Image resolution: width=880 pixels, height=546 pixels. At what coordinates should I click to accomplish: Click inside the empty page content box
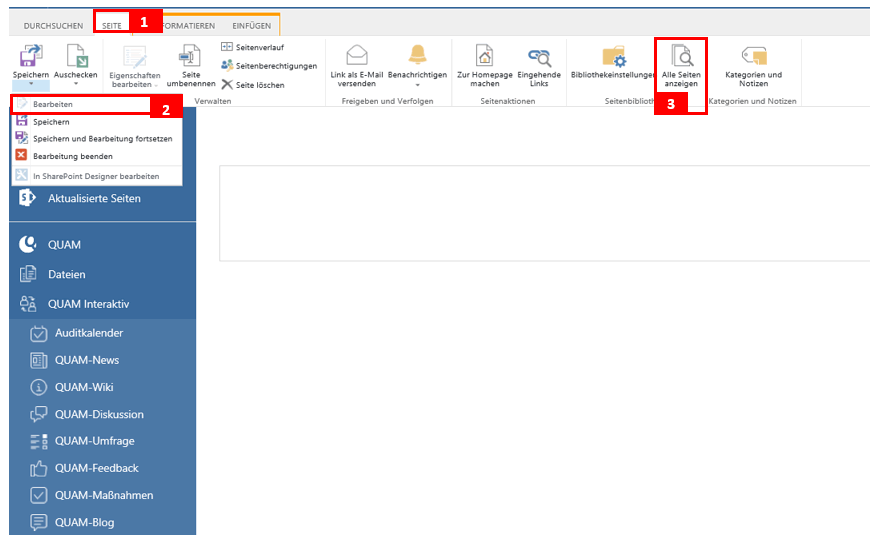(x=544, y=213)
